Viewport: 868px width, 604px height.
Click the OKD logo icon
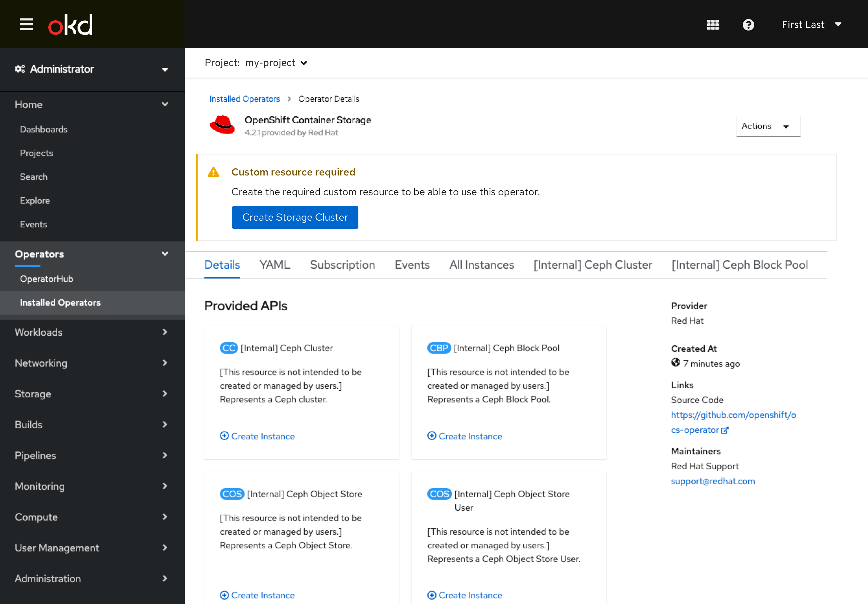click(70, 24)
